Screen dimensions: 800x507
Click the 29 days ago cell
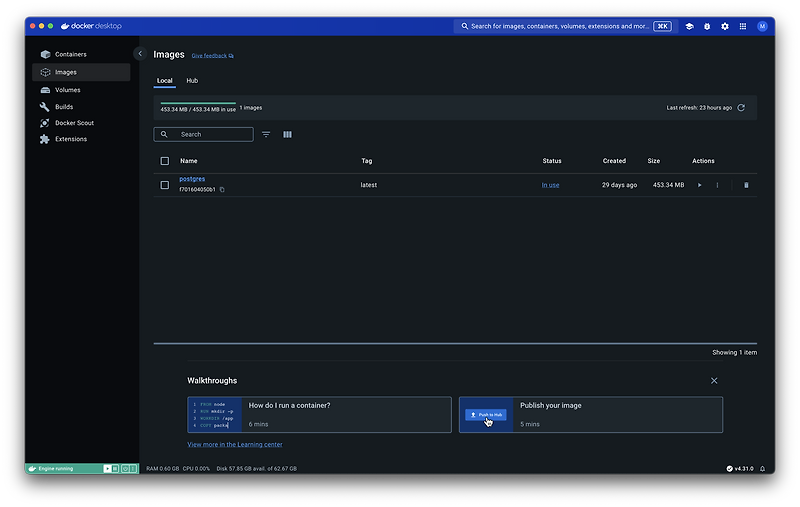[x=619, y=185]
